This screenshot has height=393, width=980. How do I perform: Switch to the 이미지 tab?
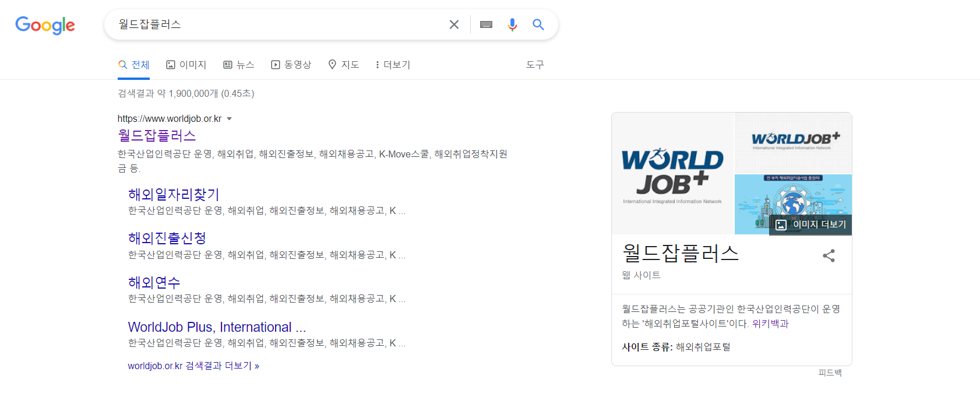[186, 65]
